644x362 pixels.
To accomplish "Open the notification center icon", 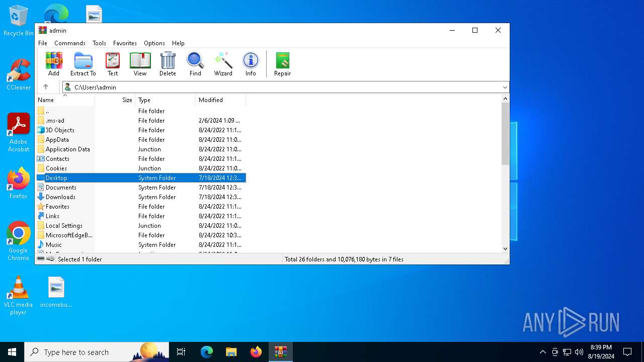I will [627, 352].
